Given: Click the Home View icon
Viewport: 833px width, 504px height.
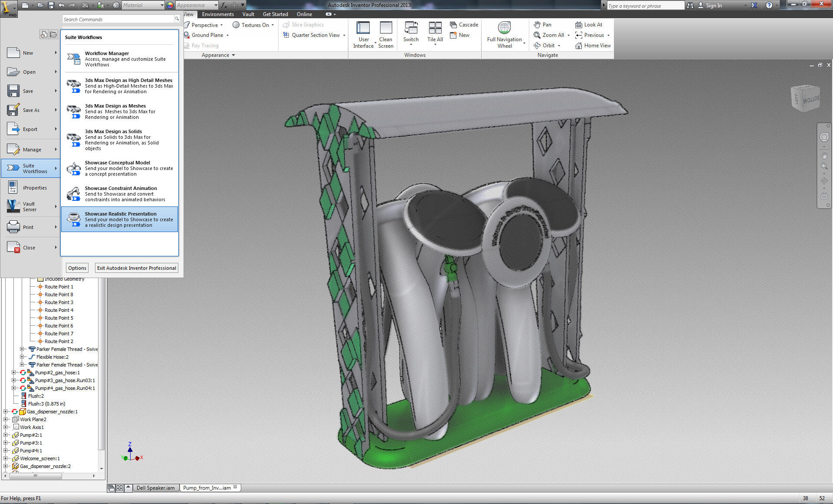Looking at the screenshot, I should tap(579, 46).
